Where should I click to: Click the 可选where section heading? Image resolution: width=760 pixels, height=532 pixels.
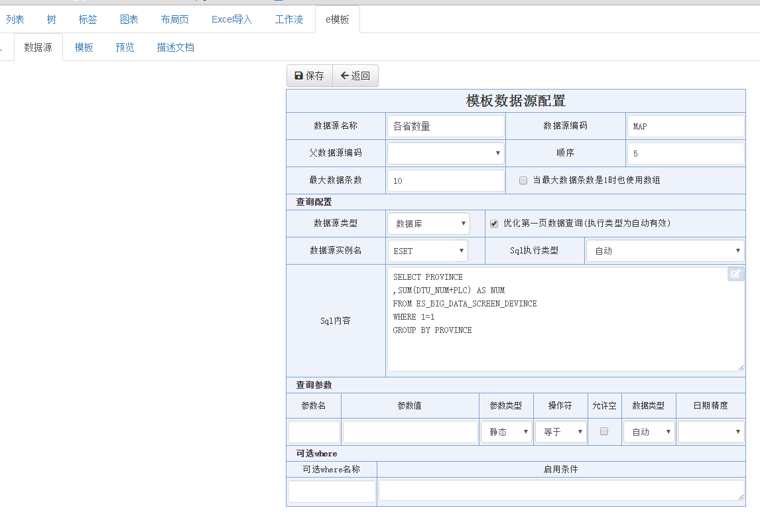tap(316, 454)
